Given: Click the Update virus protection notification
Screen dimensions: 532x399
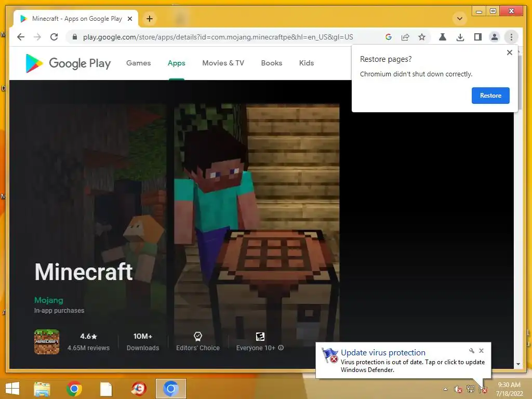Looking at the screenshot, I should click(x=403, y=361).
